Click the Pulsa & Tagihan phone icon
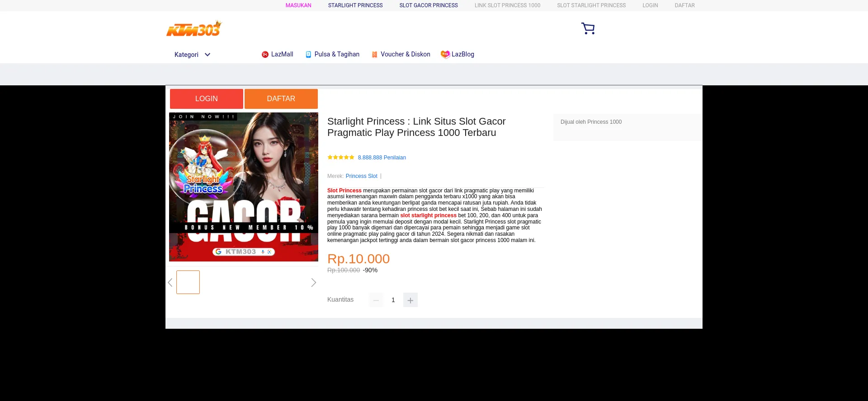This screenshot has height=401, width=868. click(x=308, y=55)
